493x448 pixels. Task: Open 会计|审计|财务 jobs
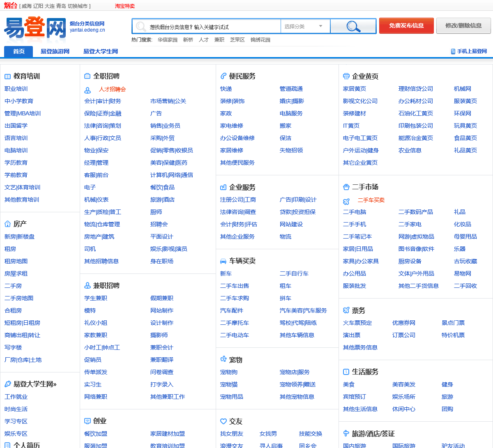(103, 101)
